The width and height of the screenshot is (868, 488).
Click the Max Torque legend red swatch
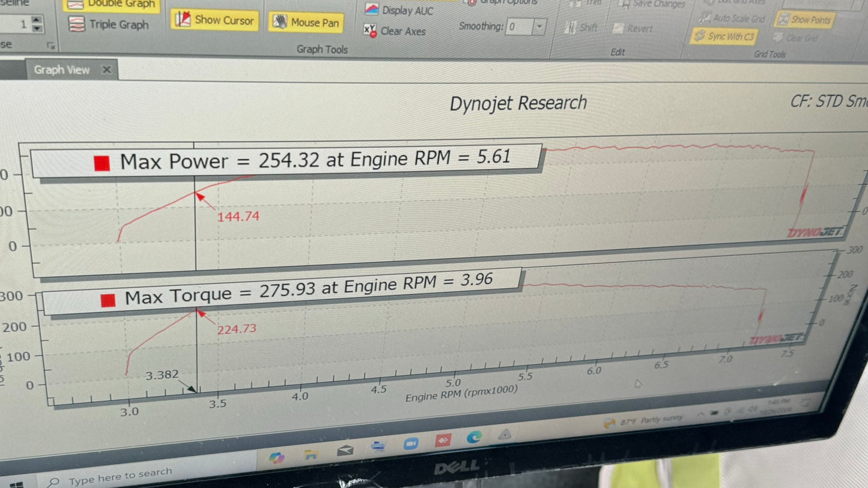click(108, 300)
